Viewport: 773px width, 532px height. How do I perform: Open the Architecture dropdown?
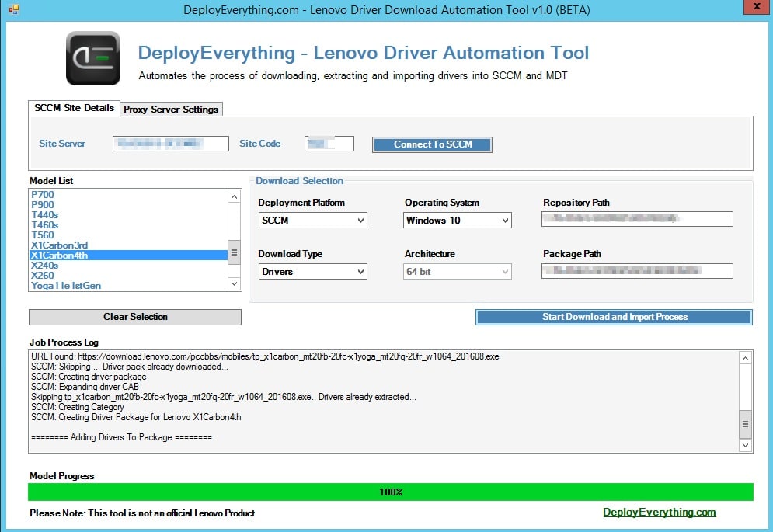click(x=458, y=272)
